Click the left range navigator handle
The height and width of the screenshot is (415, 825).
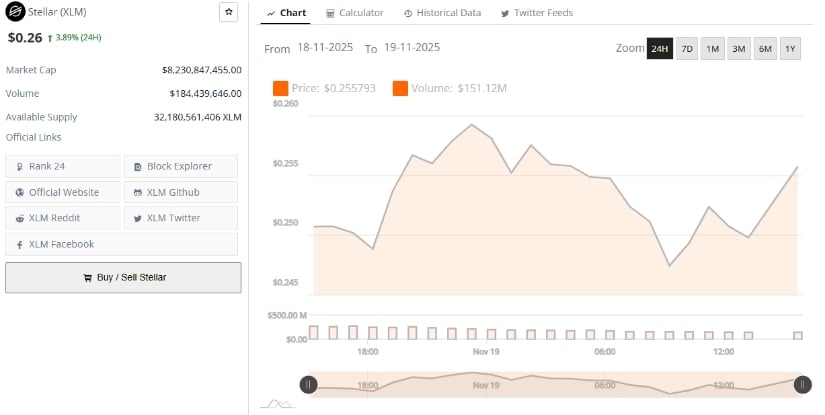click(x=309, y=384)
